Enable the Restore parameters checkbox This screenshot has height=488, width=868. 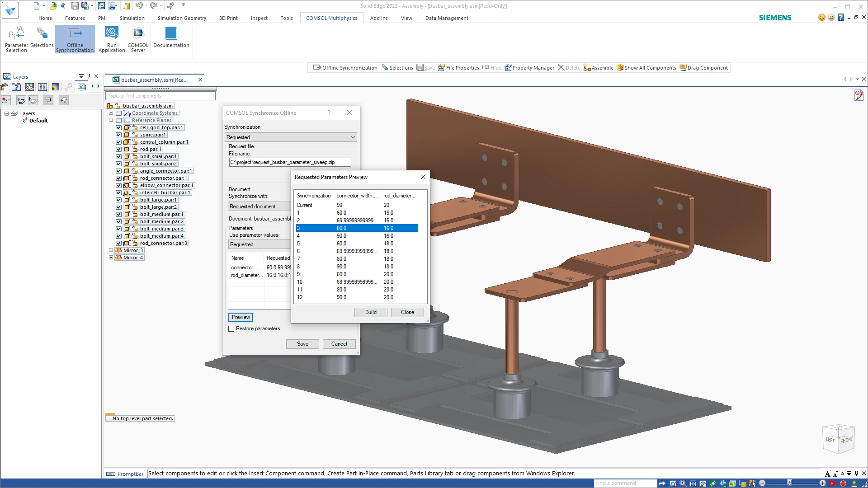(231, 329)
